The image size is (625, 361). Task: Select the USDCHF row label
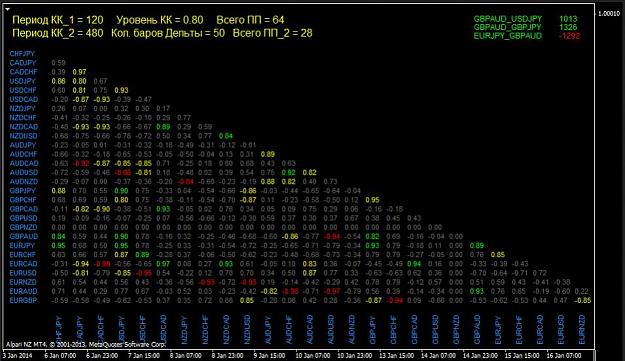pos(23,90)
